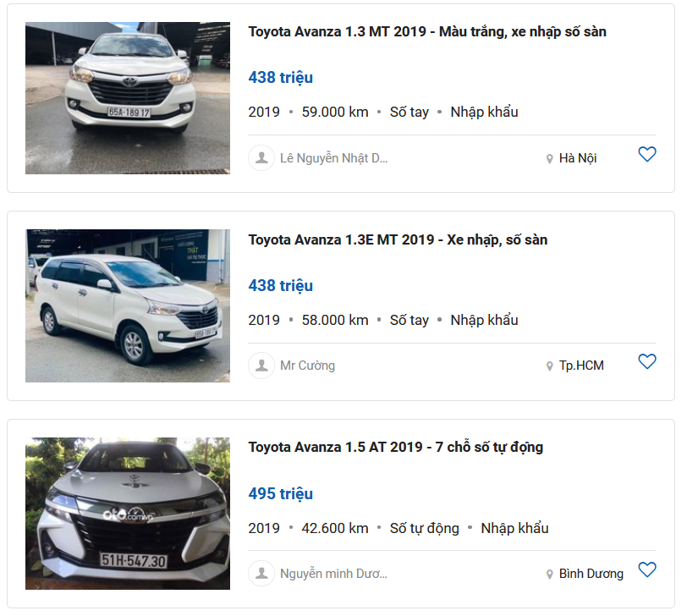Open seller avatar of Mr Cường
This screenshot has width=687, height=616.
tap(261, 366)
